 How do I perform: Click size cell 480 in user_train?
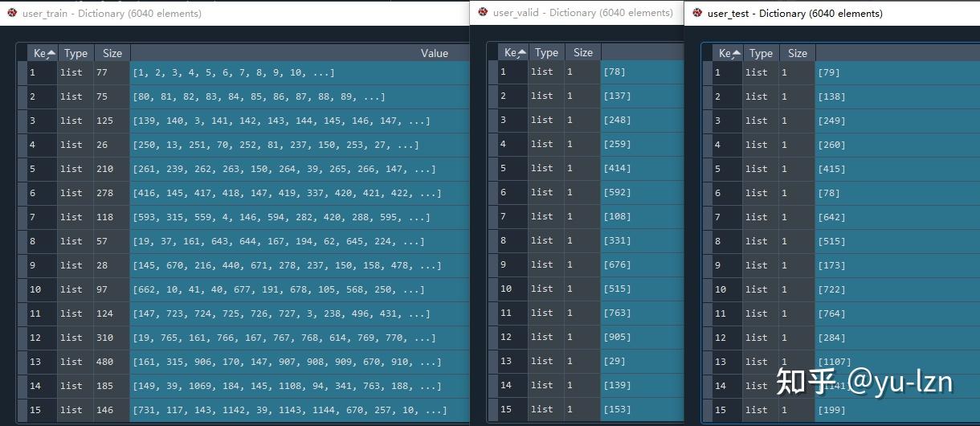[x=112, y=362]
